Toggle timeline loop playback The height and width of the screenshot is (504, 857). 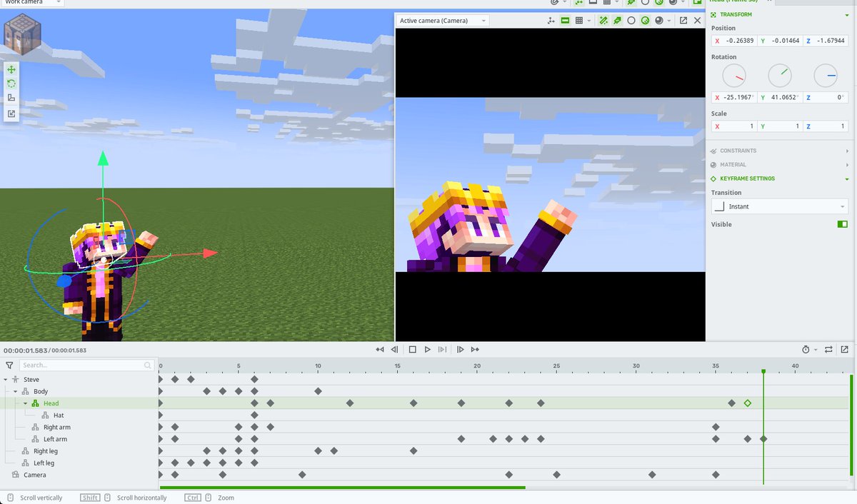click(x=828, y=349)
